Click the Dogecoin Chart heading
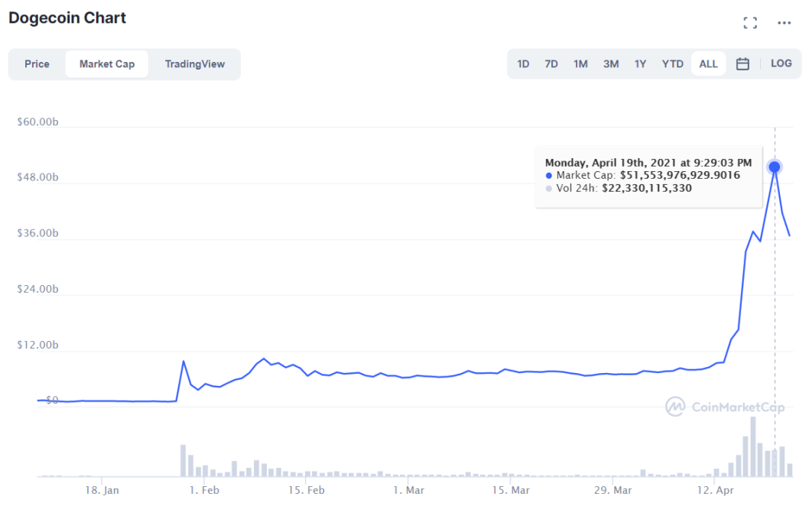This screenshot has width=812, height=519. pos(67,18)
